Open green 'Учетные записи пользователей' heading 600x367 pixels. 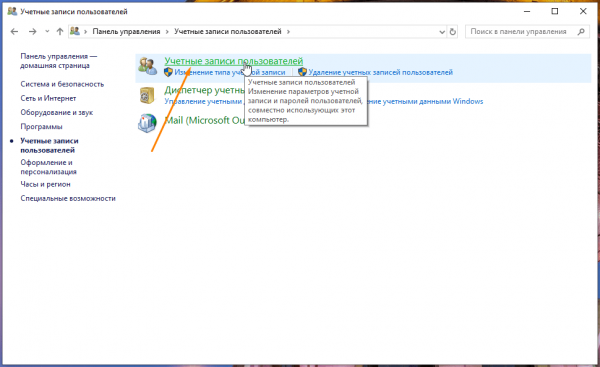234,61
